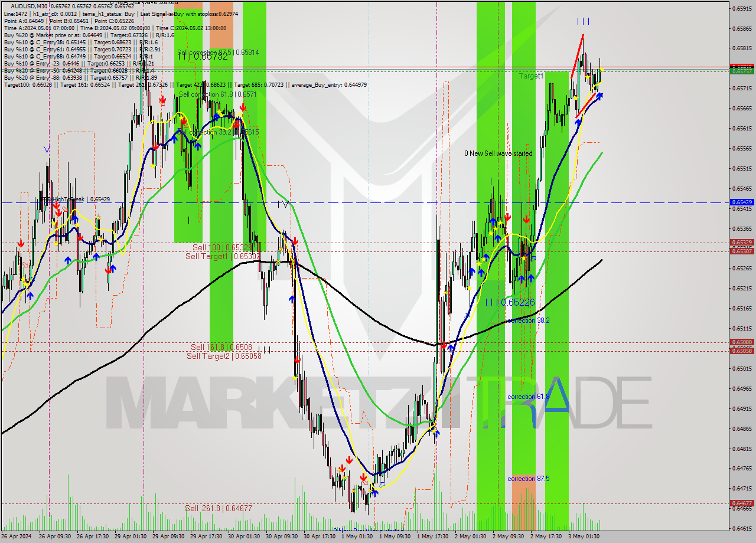Click the red 0.65307 price tag on axis
This screenshot has width=756, height=543.
coord(742,251)
